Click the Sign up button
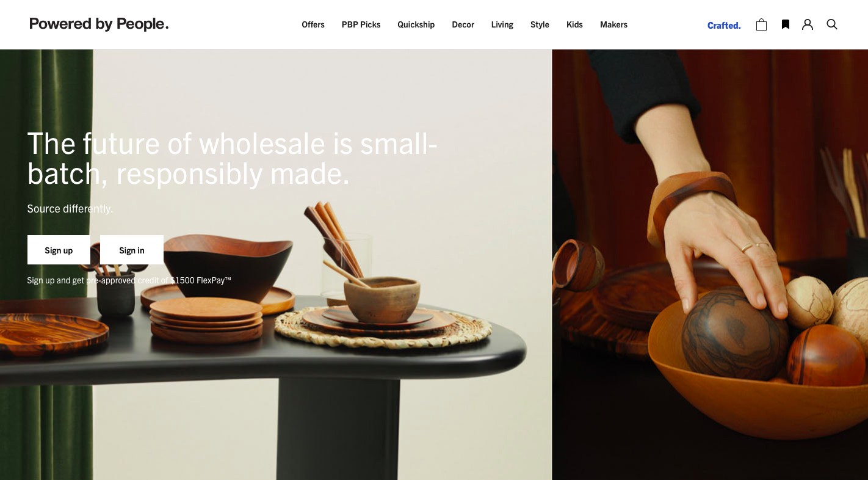Viewport: 868px width, 480px height. point(59,250)
